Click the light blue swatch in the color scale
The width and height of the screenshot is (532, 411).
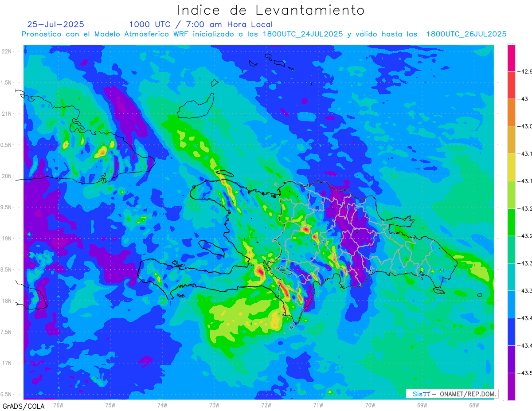pos(511,304)
